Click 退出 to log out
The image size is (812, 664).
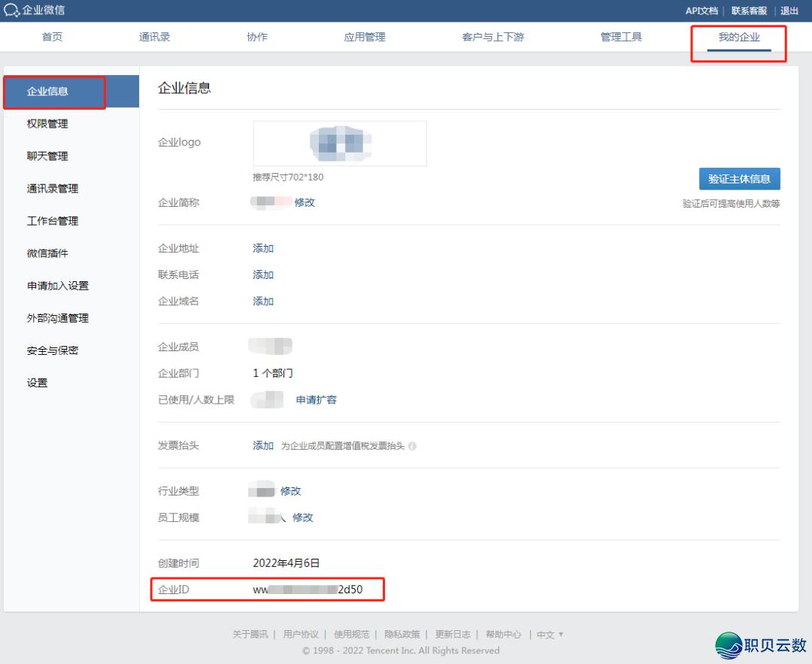(x=789, y=11)
